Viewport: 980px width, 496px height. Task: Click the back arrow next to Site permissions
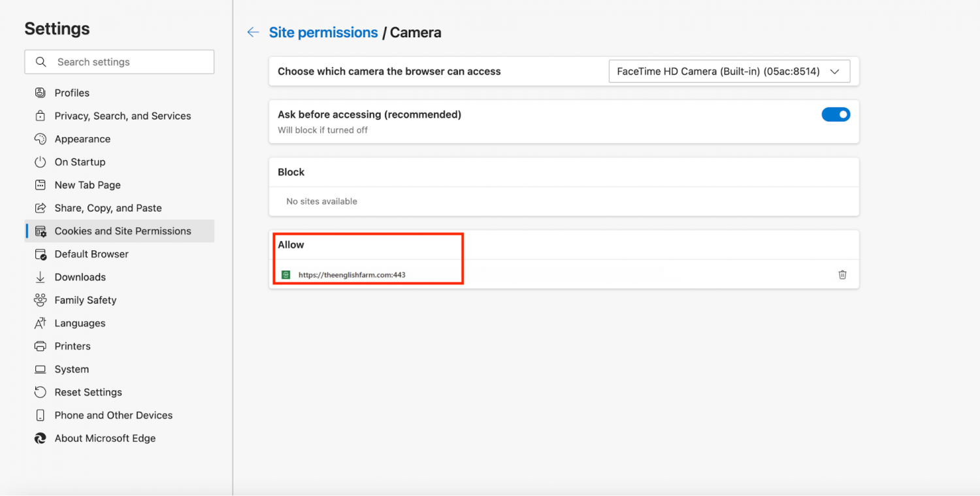click(253, 31)
